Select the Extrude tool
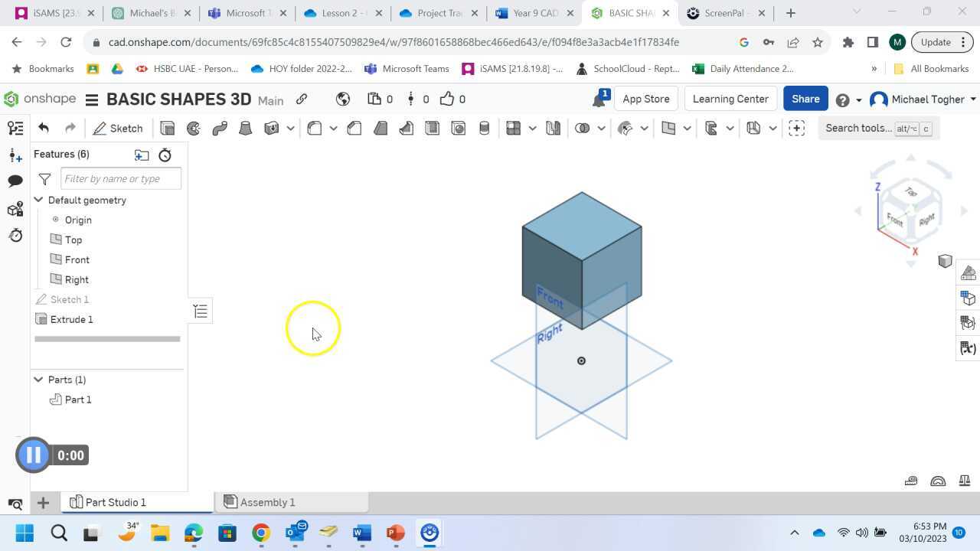Viewport: 980px width, 551px height. (168, 128)
